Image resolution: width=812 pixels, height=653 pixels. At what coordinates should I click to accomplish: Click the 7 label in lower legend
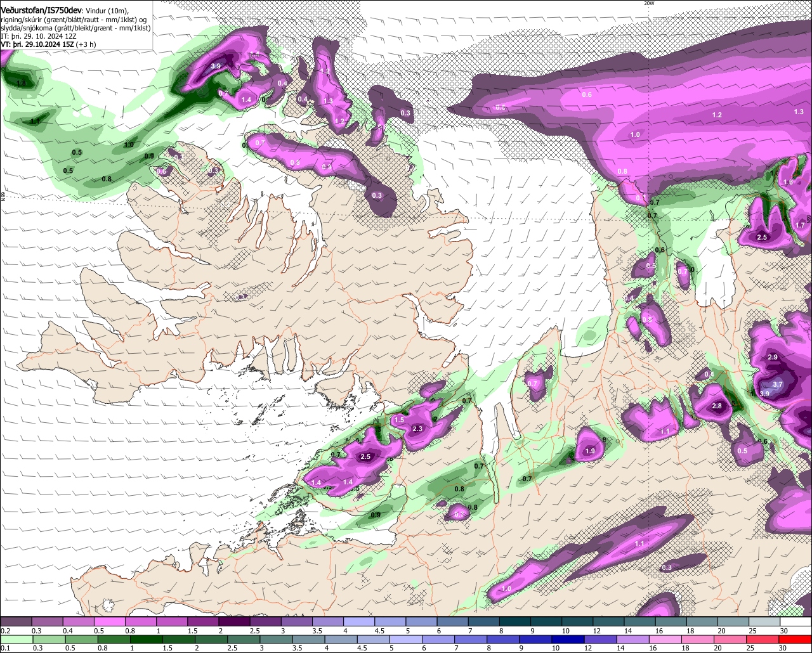click(455, 649)
